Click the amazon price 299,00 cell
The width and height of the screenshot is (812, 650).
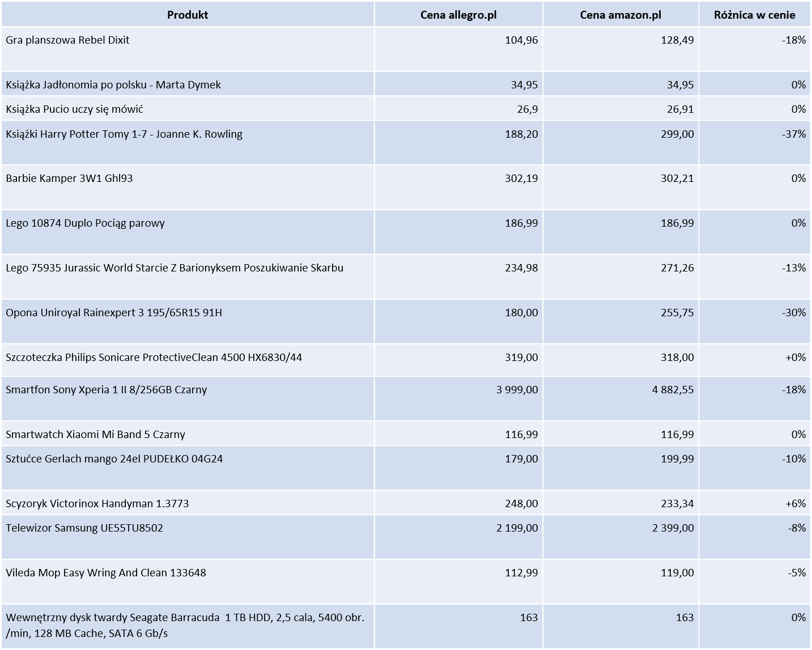[677, 134]
